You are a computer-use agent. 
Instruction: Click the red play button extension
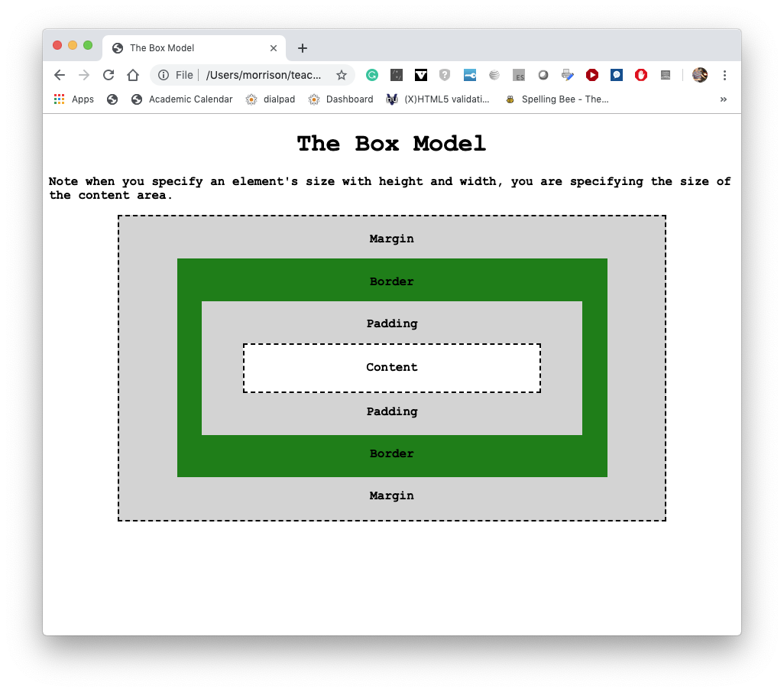(x=592, y=75)
